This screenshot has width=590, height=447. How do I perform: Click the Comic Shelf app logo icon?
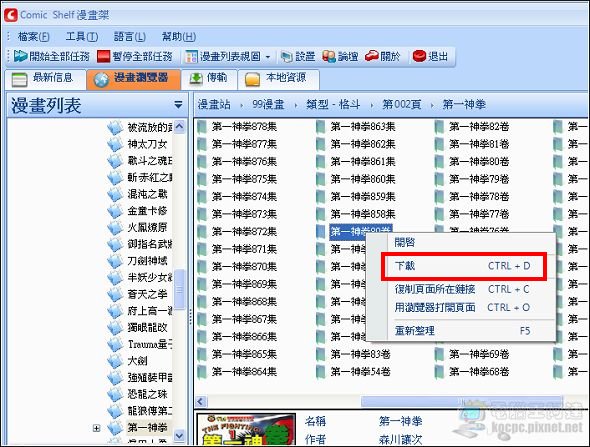(x=11, y=15)
